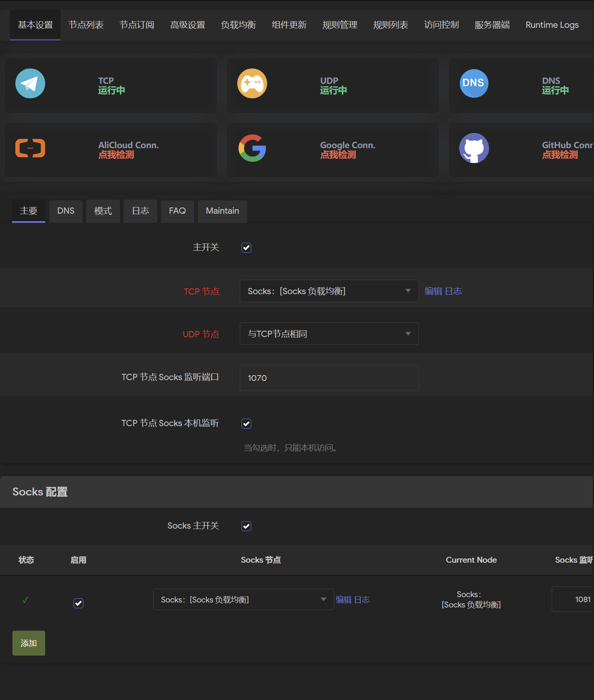The image size is (594, 700).
Task: Click 编辑 link in Socks table row
Action: point(343,600)
